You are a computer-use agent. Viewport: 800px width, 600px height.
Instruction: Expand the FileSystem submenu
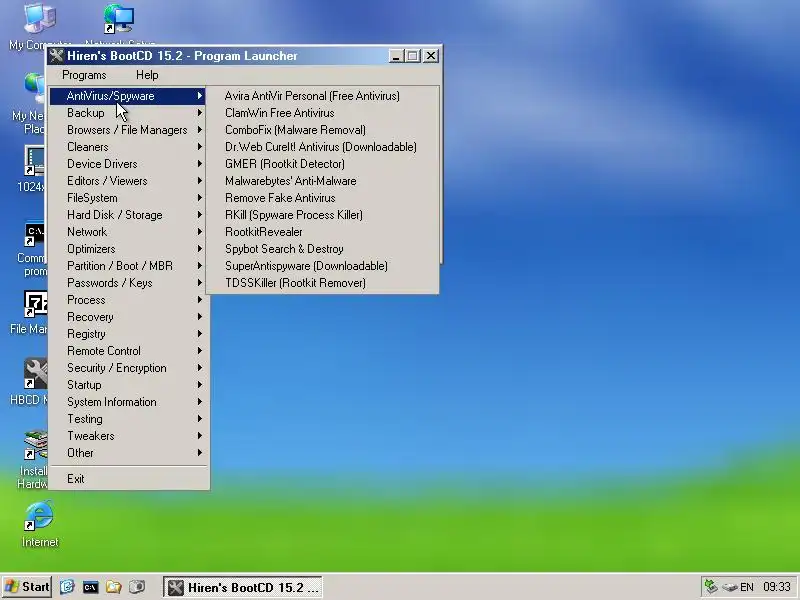128,198
